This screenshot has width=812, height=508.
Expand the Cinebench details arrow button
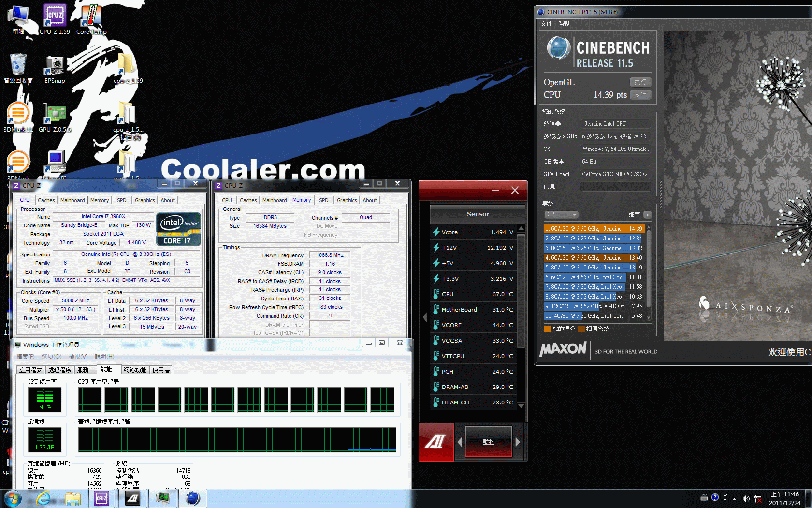(648, 214)
